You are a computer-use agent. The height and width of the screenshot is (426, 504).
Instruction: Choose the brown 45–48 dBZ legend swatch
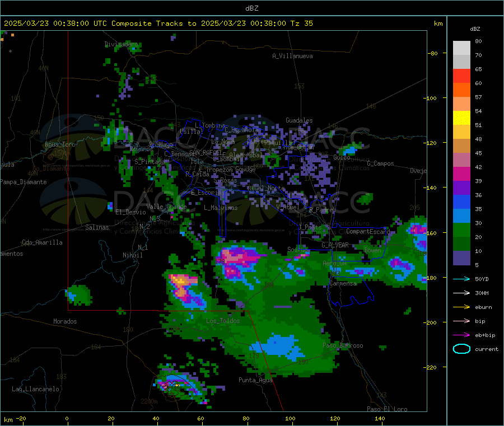461,146
